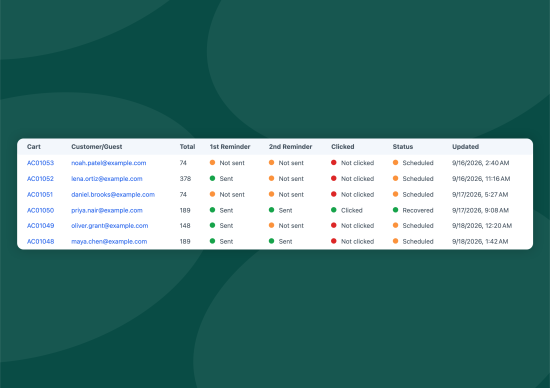Click 2nd Reminder Not sent for AC01049
550x388 pixels.
pyautogui.click(x=286, y=226)
